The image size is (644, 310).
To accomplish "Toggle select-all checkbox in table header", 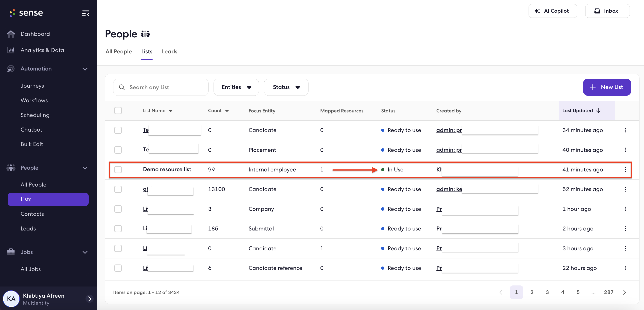I will tap(118, 110).
